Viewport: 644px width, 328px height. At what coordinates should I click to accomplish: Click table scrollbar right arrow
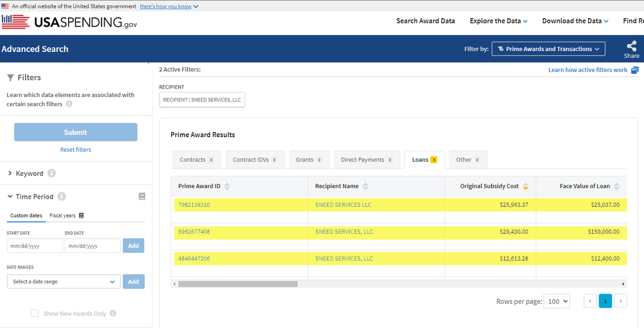click(x=623, y=284)
